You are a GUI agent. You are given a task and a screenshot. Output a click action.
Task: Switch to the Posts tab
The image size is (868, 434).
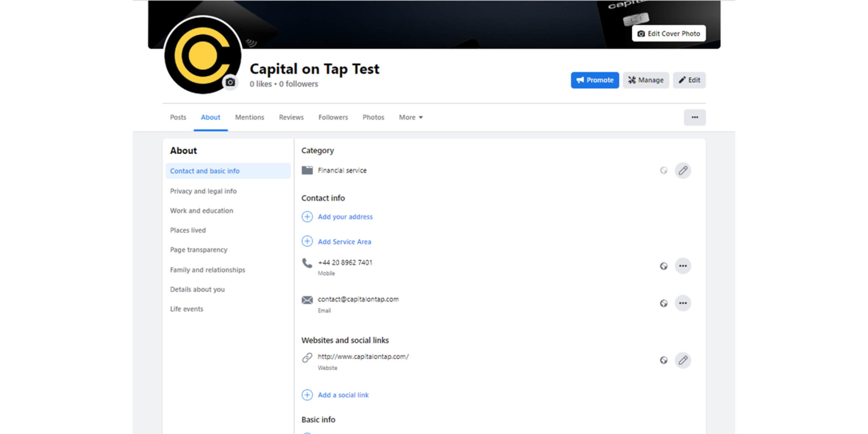pos(178,117)
